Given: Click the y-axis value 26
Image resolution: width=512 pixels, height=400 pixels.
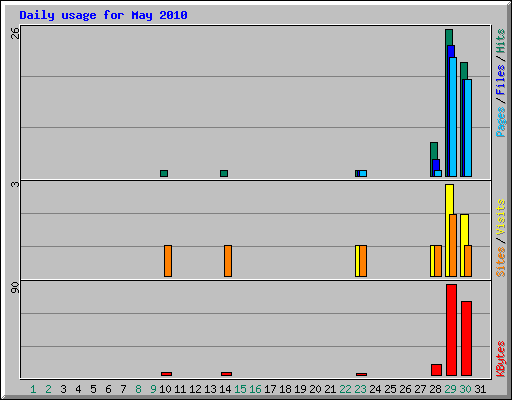Looking at the screenshot, I should pyautogui.click(x=15, y=33).
